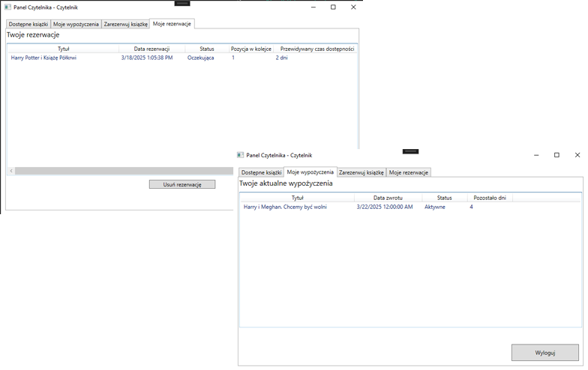Close the loans Panel Czytelnika window
Viewport: 588px width, 370px height.
[x=577, y=155]
